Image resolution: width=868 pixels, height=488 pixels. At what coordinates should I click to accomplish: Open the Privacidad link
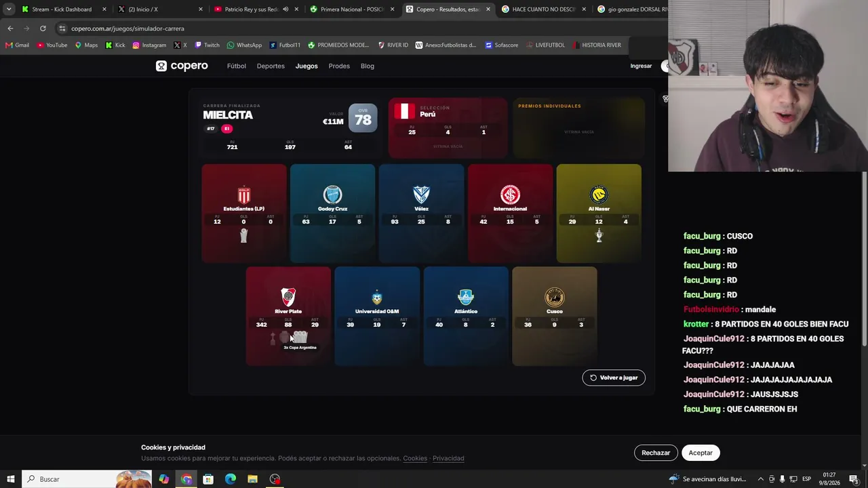pyautogui.click(x=448, y=458)
